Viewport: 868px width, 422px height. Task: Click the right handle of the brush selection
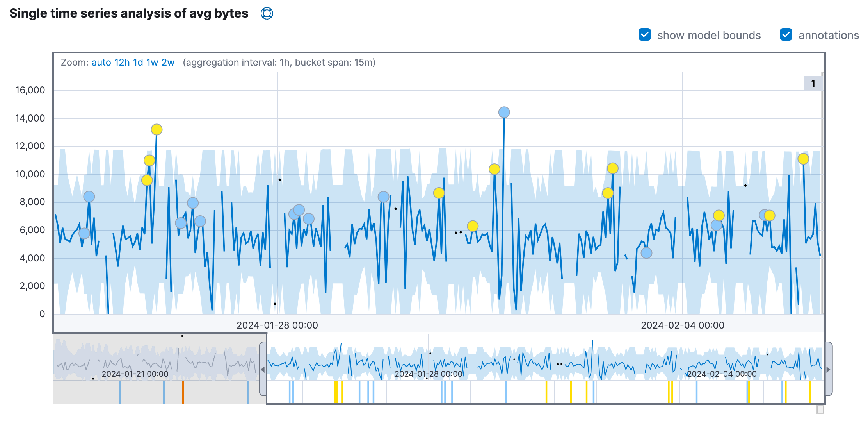coord(829,369)
